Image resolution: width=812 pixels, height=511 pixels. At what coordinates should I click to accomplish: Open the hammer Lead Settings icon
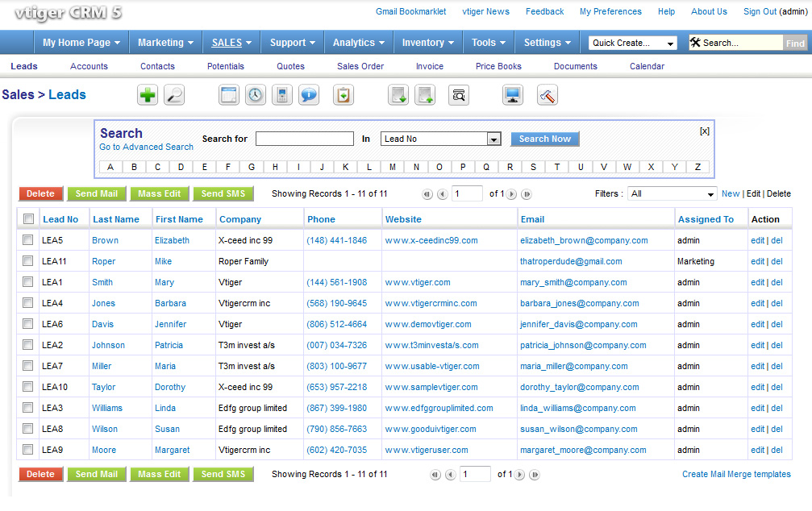(548, 95)
